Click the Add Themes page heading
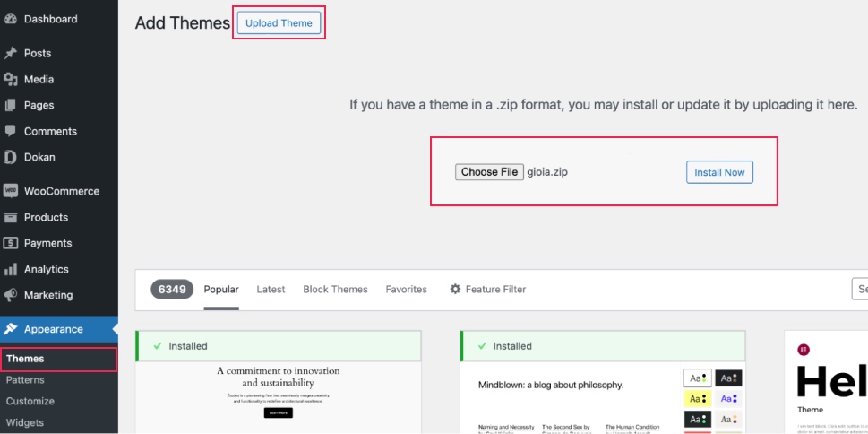The width and height of the screenshot is (868, 434). tap(182, 22)
